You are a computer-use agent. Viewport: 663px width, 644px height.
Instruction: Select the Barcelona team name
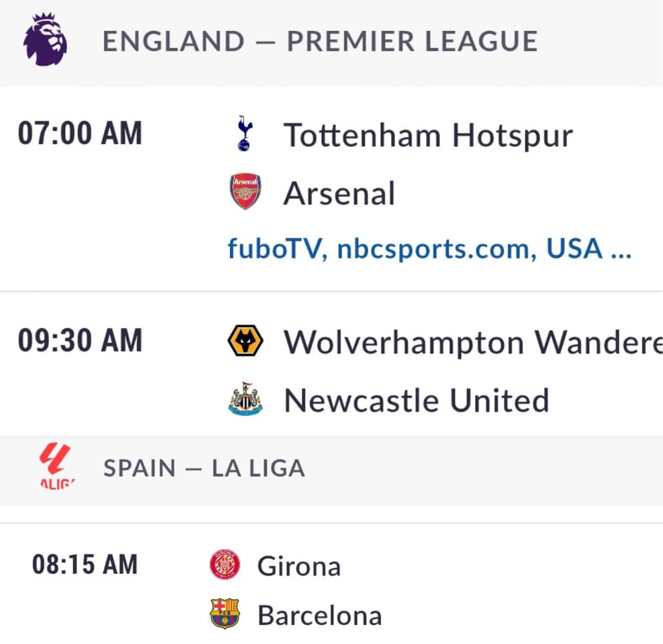(319, 615)
